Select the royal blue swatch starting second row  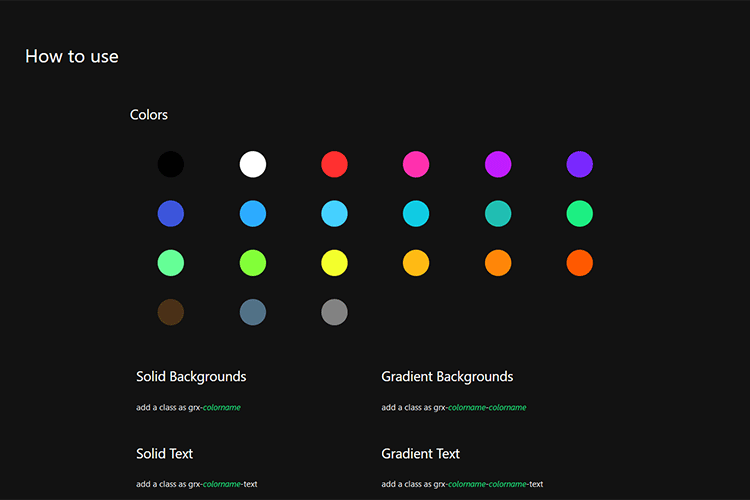point(171,213)
